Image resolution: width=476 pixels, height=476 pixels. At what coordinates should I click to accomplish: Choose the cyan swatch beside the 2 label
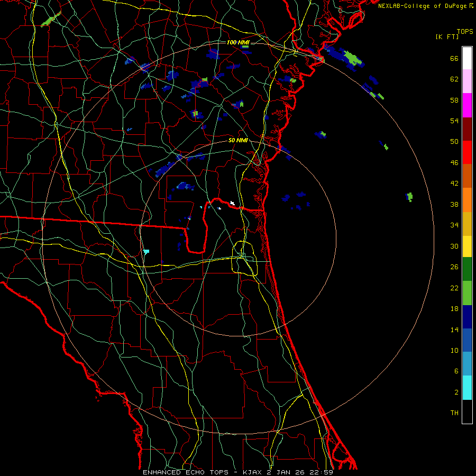point(467,388)
